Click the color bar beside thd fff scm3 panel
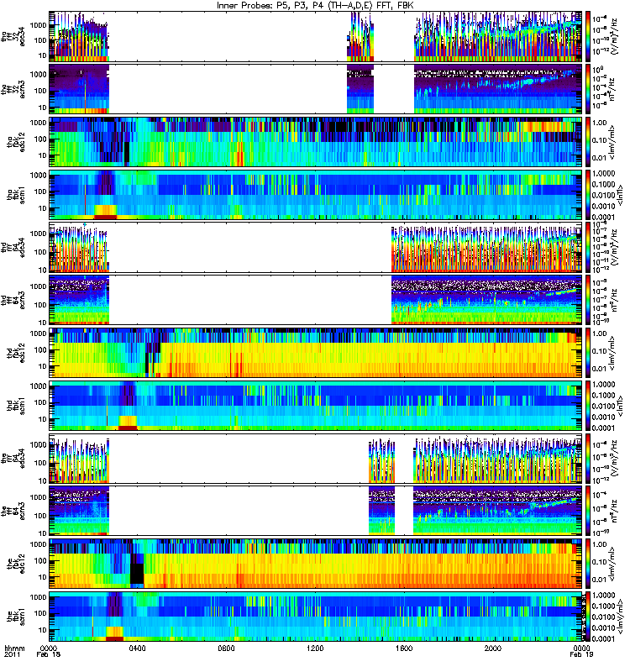630x672 pixels. tap(587, 300)
